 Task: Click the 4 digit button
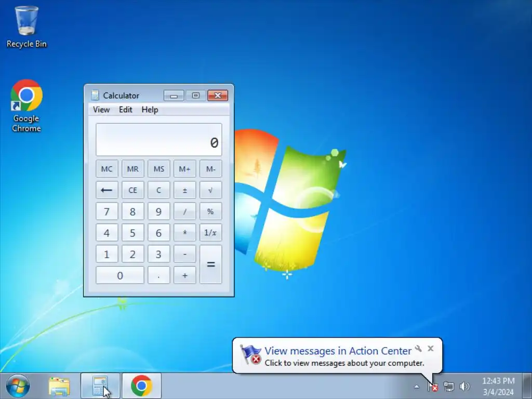pyautogui.click(x=107, y=233)
